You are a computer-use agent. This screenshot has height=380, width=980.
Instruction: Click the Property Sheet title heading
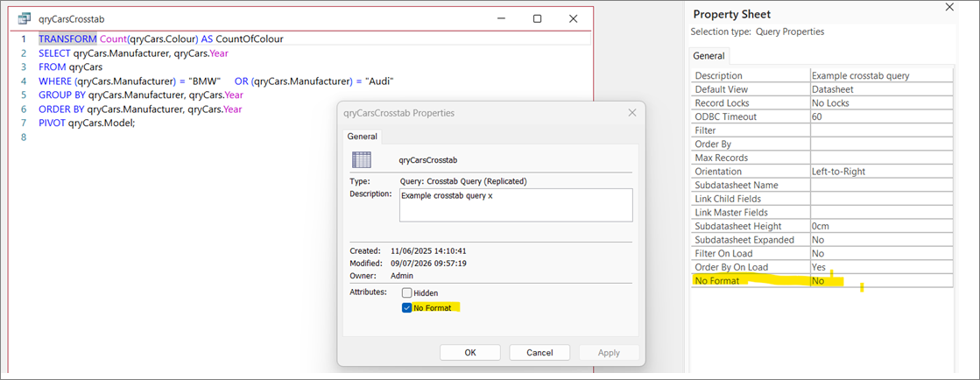[x=732, y=14]
